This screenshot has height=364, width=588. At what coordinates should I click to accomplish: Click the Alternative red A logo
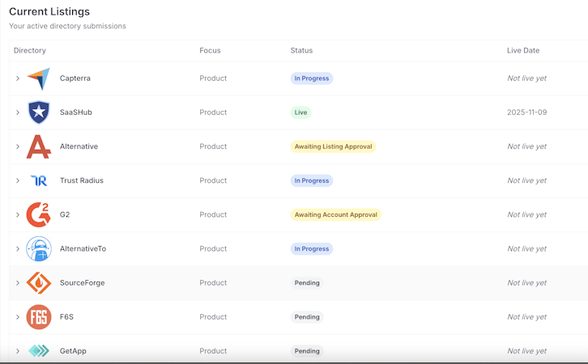tap(39, 146)
